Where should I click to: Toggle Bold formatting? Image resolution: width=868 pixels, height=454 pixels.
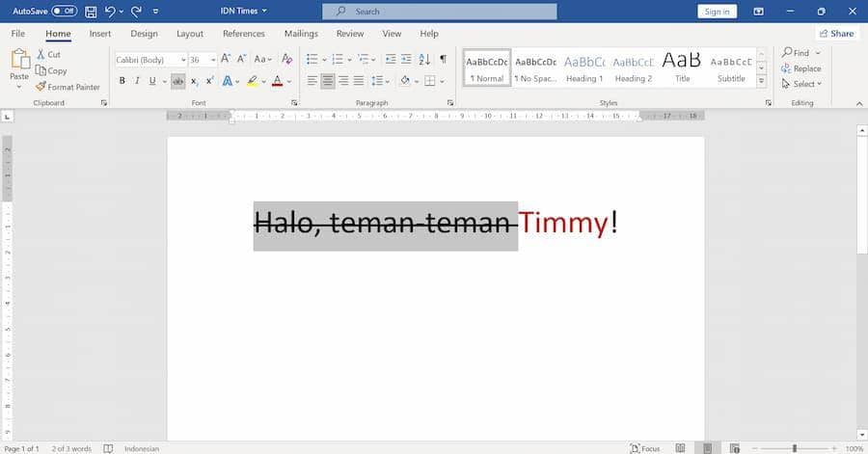click(122, 81)
